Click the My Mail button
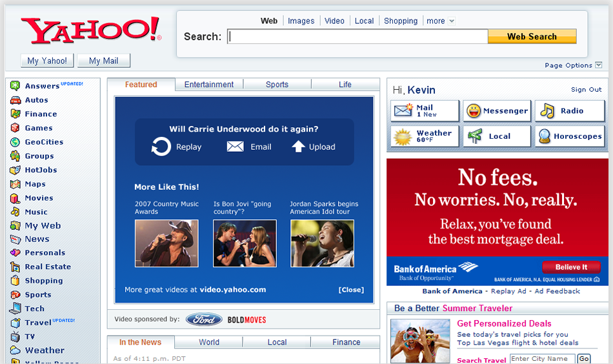This screenshot has width=613, height=364. coord(104,61)
